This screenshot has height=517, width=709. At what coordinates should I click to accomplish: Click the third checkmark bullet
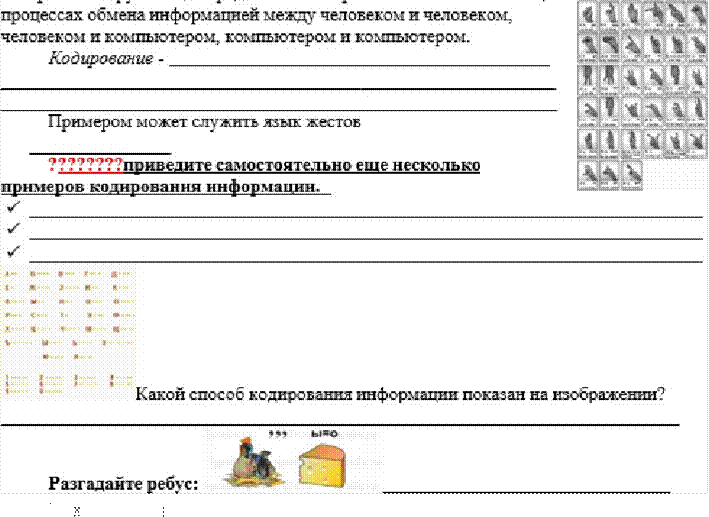[x=13, y=250]
